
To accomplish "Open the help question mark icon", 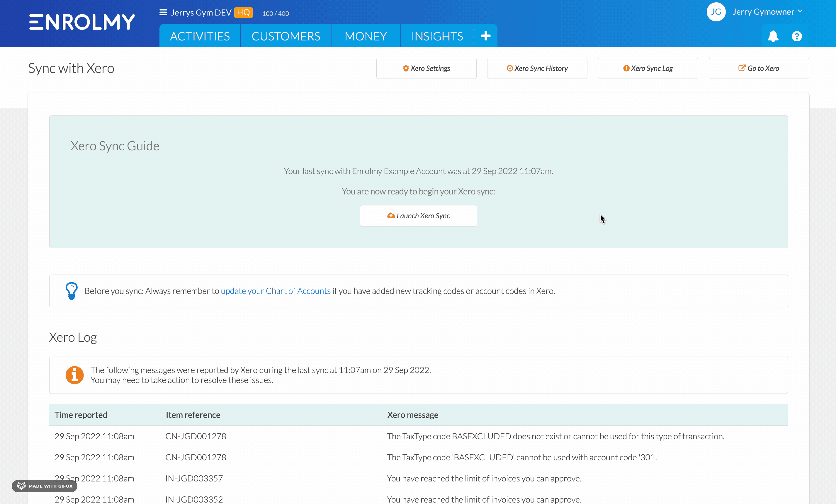I will coord(797,36).
